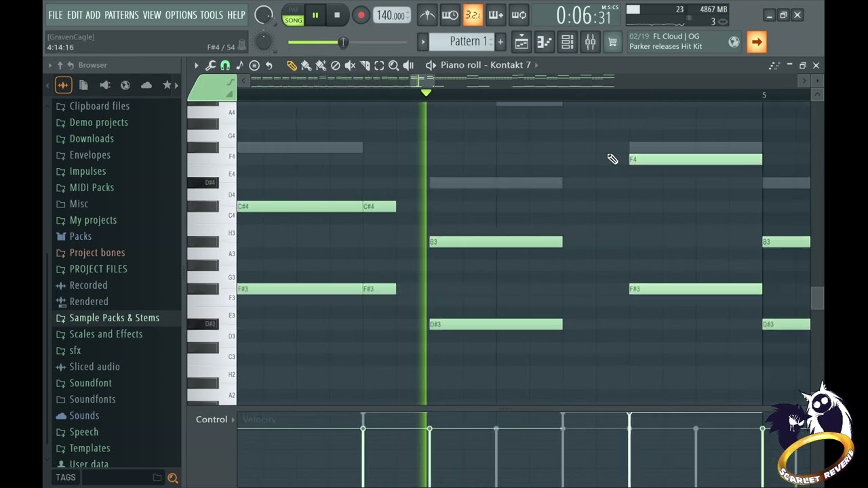This screenshot has width=868, height=488.
Task: Open the Piano roll view button
Action: pos(545,42)
